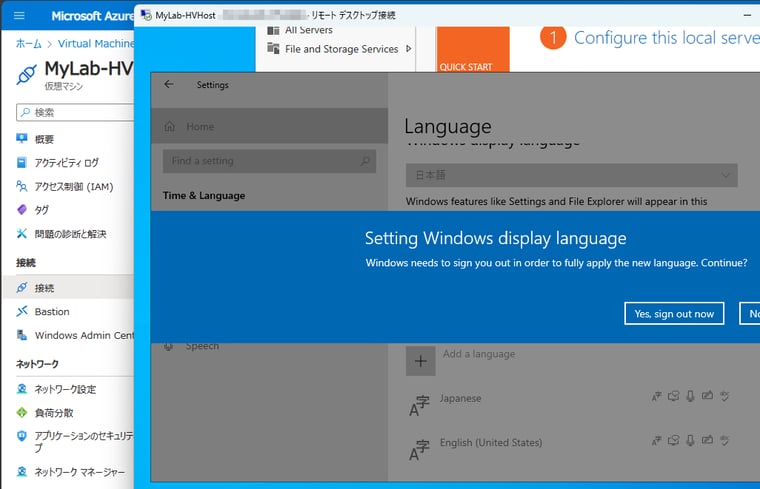
Task: Click the application security shield icon
Action: [x=22, y=436]
